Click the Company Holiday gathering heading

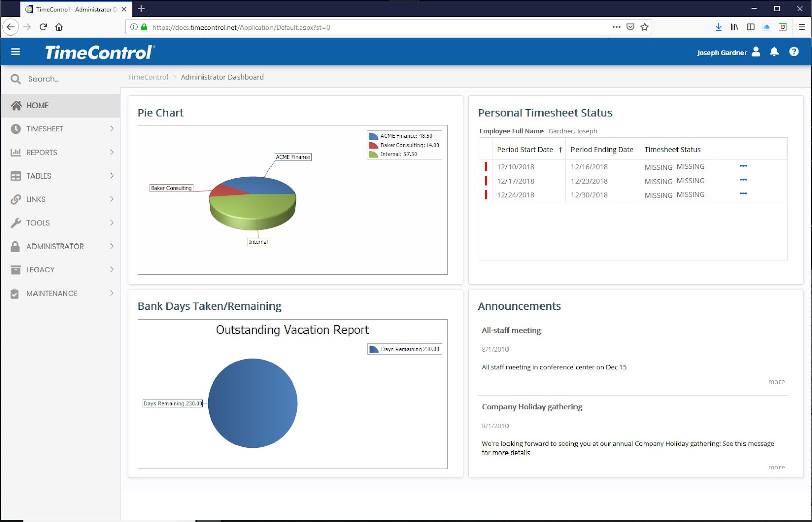(532, 407)
